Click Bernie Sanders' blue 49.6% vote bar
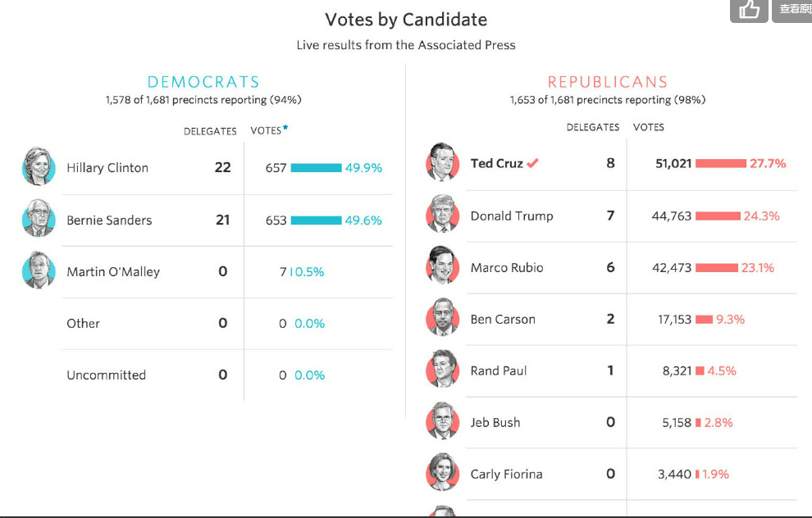This screenshot has width=812, height=518. pos(316,220)
